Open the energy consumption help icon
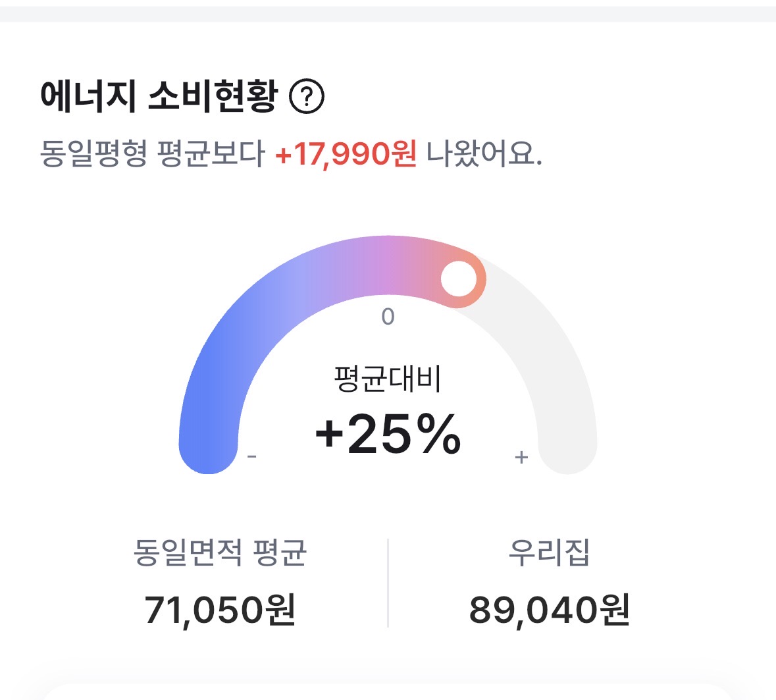 (x=307, y=97)
